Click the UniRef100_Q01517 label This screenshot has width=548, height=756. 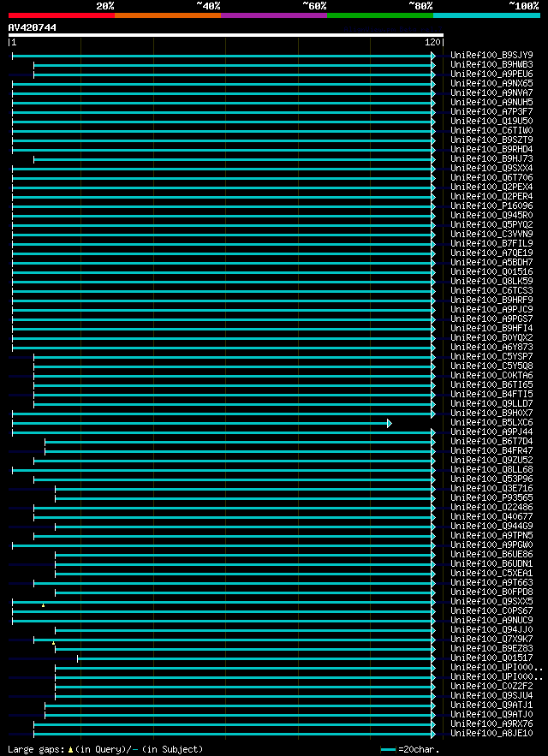[x=492, y=658]
